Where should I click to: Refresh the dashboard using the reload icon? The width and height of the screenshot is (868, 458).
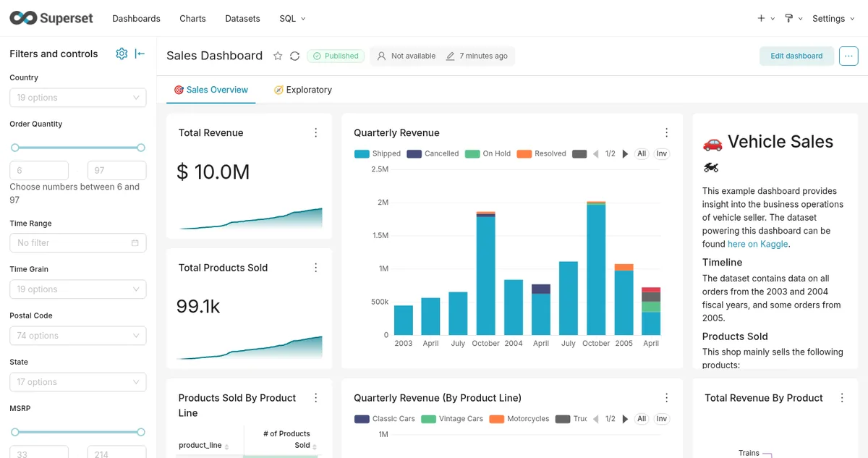coord(294,56)
